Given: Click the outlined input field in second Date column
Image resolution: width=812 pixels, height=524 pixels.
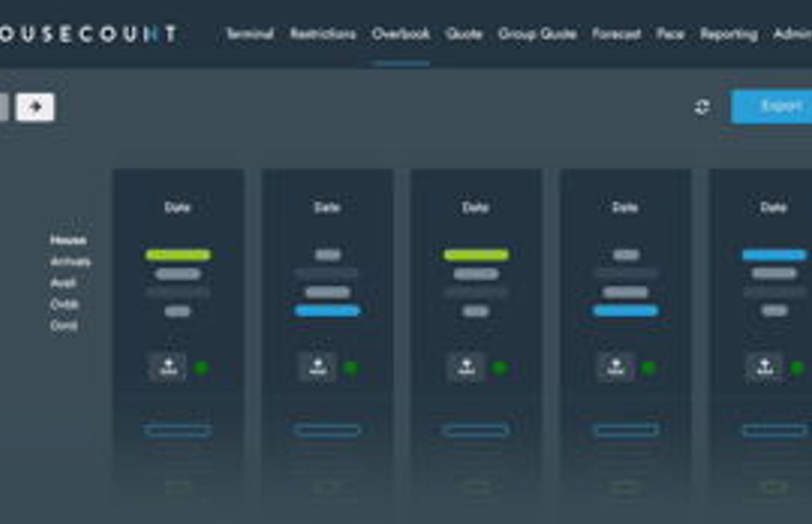Looking at the screenshot, I should (x=327, y=431).
